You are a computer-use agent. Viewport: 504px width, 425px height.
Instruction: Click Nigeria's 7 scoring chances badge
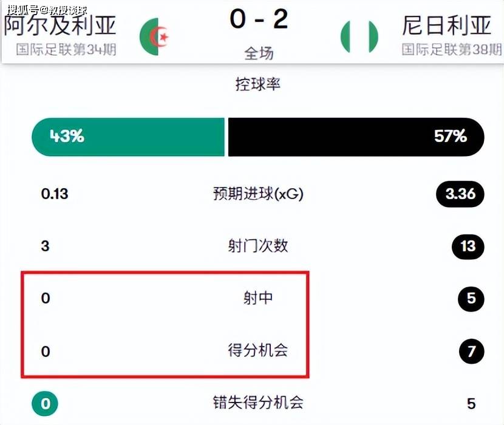pos(471,351)
